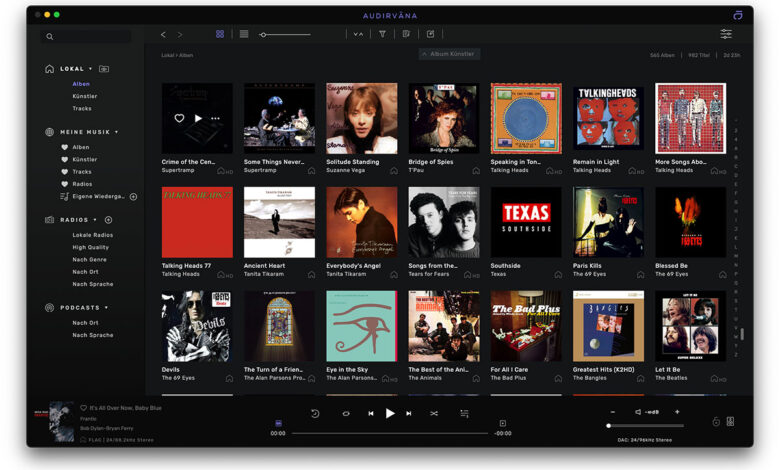Add a playlist via plus next to Eigene Wiederga..
Image resolution: width=780 pixels, height=470 pixels.
[133, 196]
